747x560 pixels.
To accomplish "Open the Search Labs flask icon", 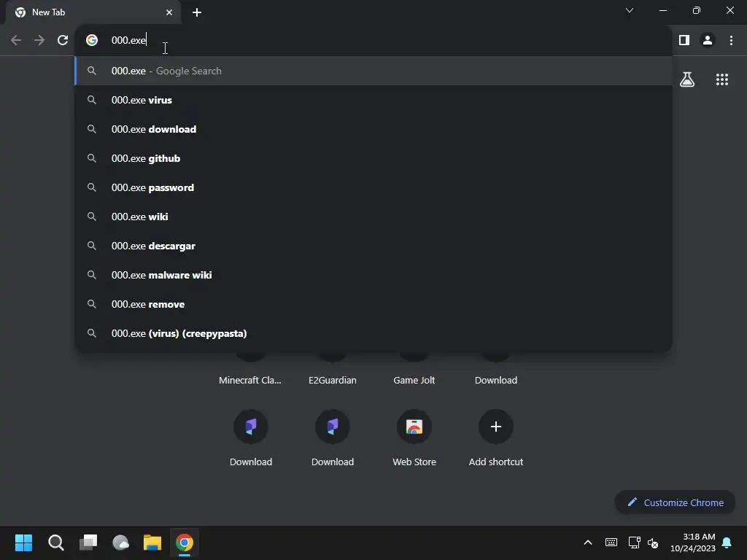I will coord(687,79).
